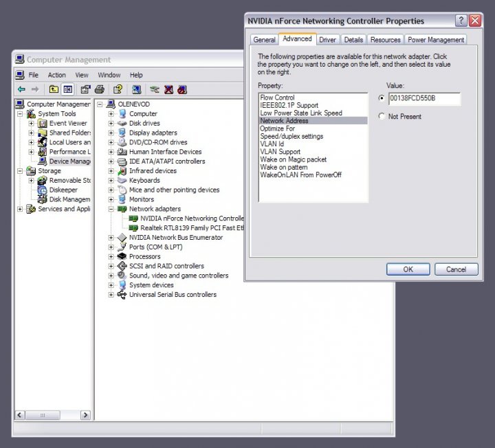
Task: Click the help question mark button in Properties title bar
Action: [461, 21]
